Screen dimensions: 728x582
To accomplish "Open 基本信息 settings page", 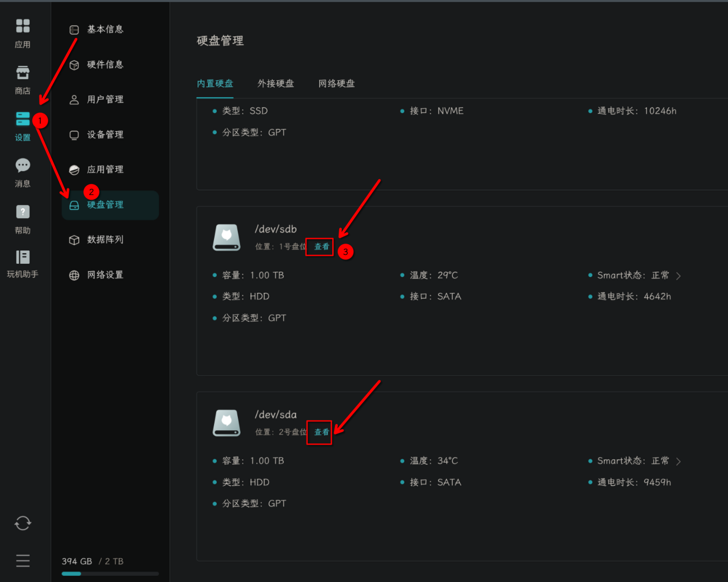I will point(105,30).
